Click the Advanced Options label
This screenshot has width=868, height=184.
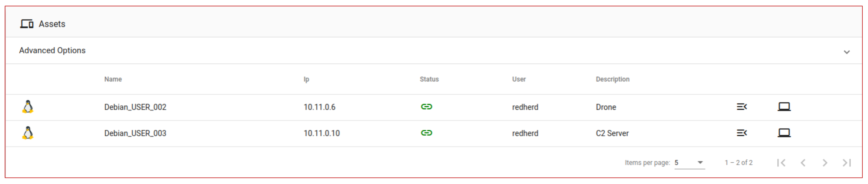[x=52, y=50]
